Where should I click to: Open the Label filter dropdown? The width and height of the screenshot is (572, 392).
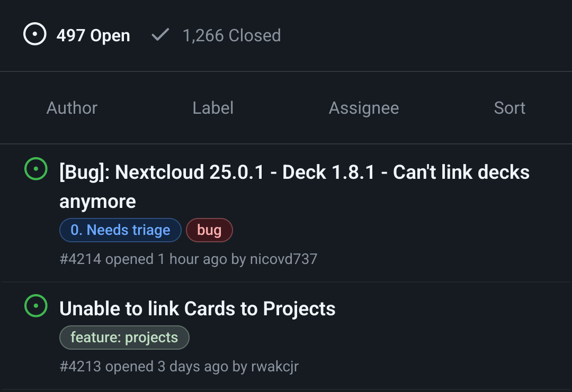tap(213, 107)
